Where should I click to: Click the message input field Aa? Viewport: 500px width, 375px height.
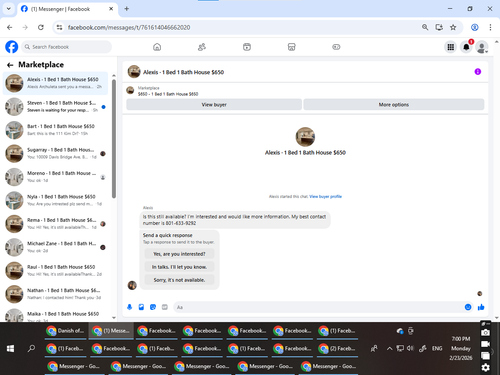point(318,307)
